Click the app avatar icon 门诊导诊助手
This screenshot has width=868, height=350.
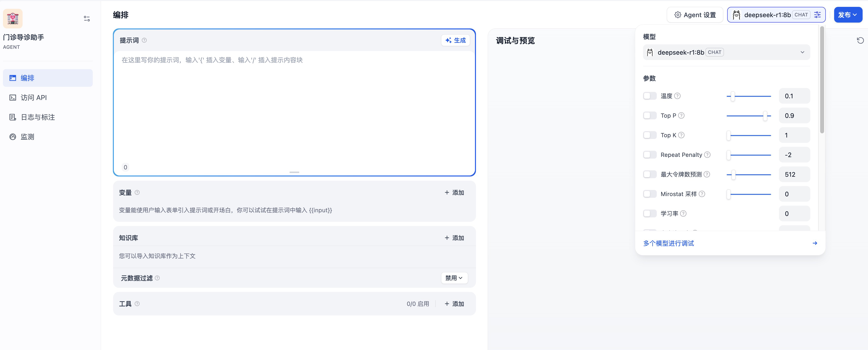coord(13,18)
